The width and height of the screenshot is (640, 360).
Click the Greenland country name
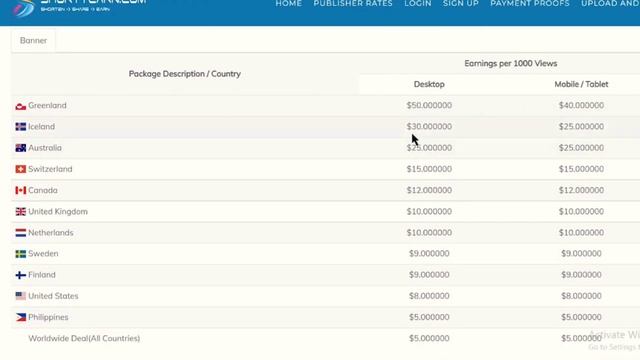point(47,105)
